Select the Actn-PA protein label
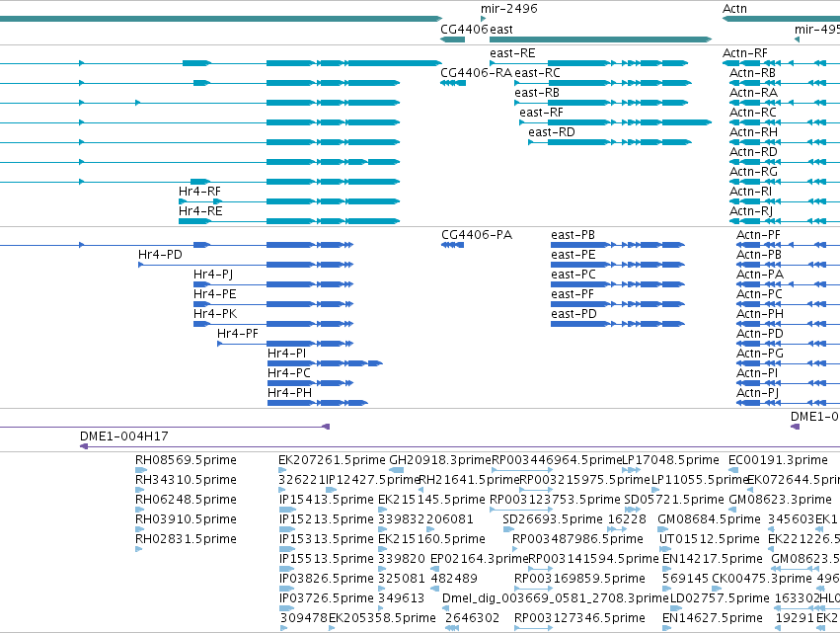This screenshot has height=633, width=840. (x=760, y=275)
